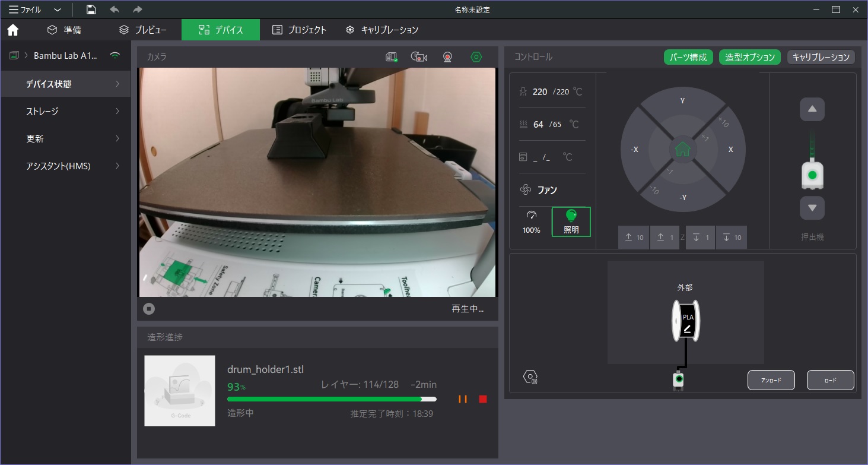Viewport: 868px width, 465px height.
Task: Pause the print with orange pause icon
Action: point(463,399)
